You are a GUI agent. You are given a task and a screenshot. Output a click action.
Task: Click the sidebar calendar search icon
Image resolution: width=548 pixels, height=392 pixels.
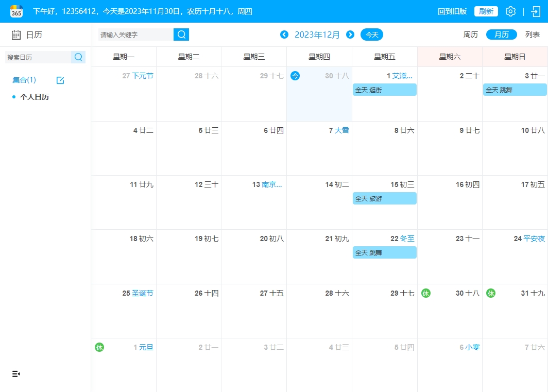78,57
